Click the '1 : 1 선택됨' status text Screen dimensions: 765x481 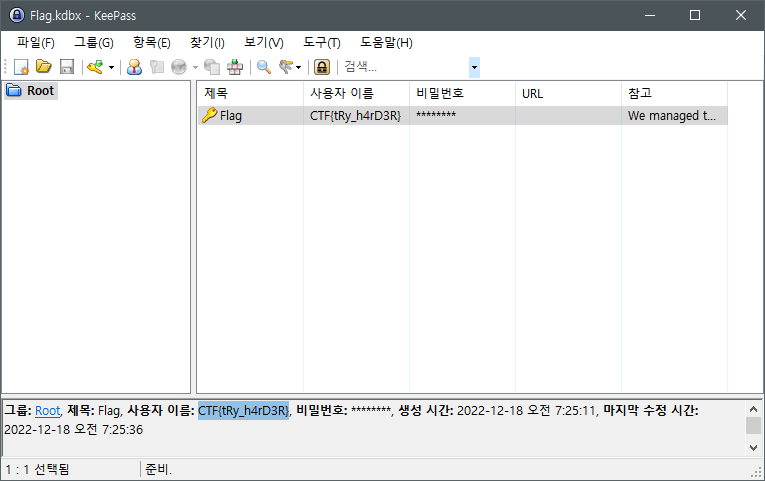(x=37, y=470)
